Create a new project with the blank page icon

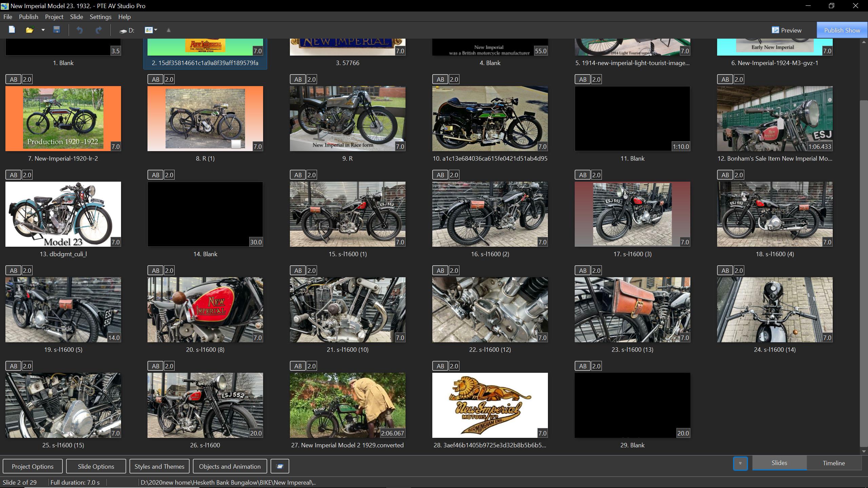(12, 30)
